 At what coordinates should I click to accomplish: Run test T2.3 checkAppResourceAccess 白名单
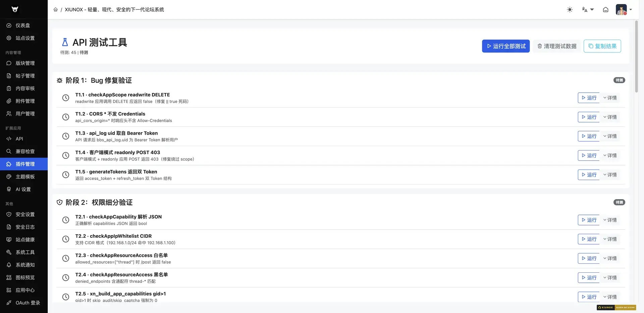(x=589, y=259)
